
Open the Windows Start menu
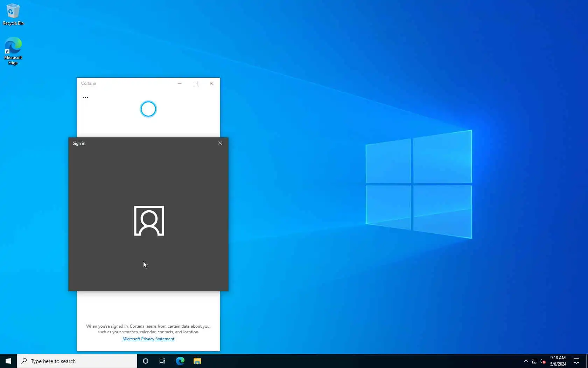pos(8,361)
